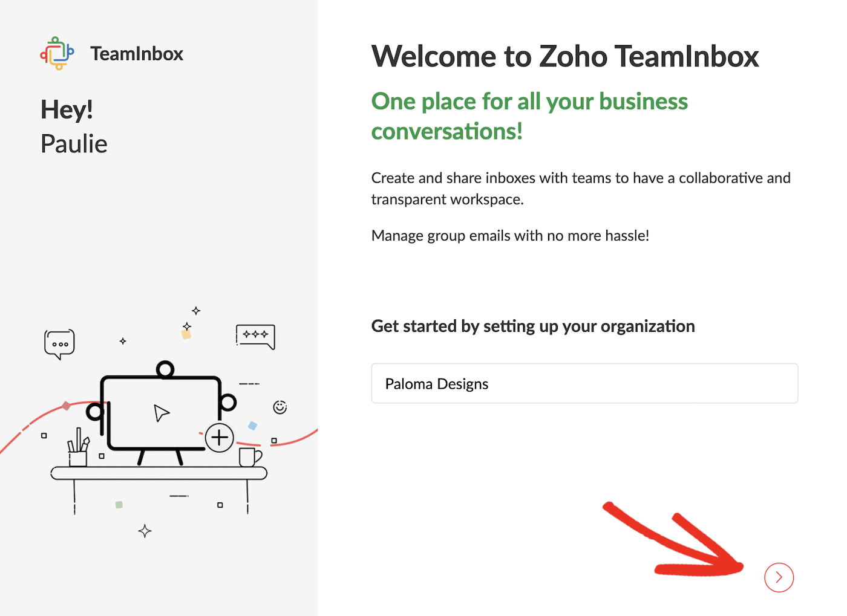Select the green business conversations tagline
The width and height of the screenshot is (847, 616).
pos(529,115)
